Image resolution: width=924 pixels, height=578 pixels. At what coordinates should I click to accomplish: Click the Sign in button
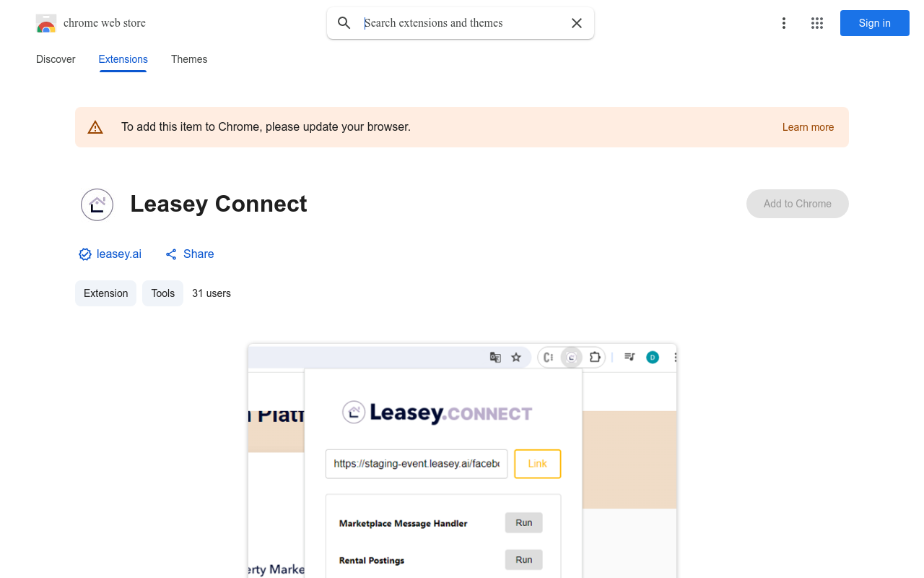(x=875, y=23)
